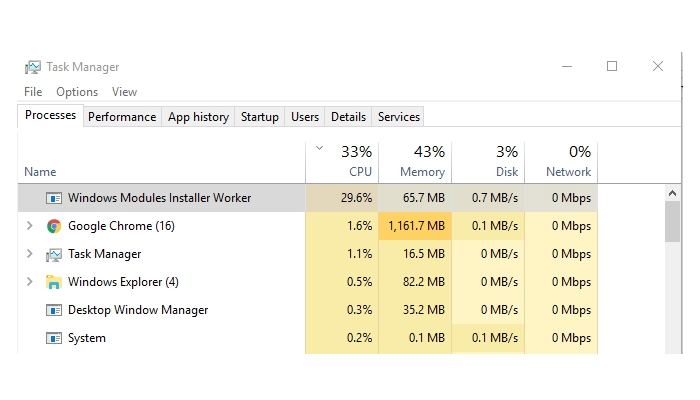Click the System process icon
Viewport: 700px width, 400px height.
click(54, 338)
